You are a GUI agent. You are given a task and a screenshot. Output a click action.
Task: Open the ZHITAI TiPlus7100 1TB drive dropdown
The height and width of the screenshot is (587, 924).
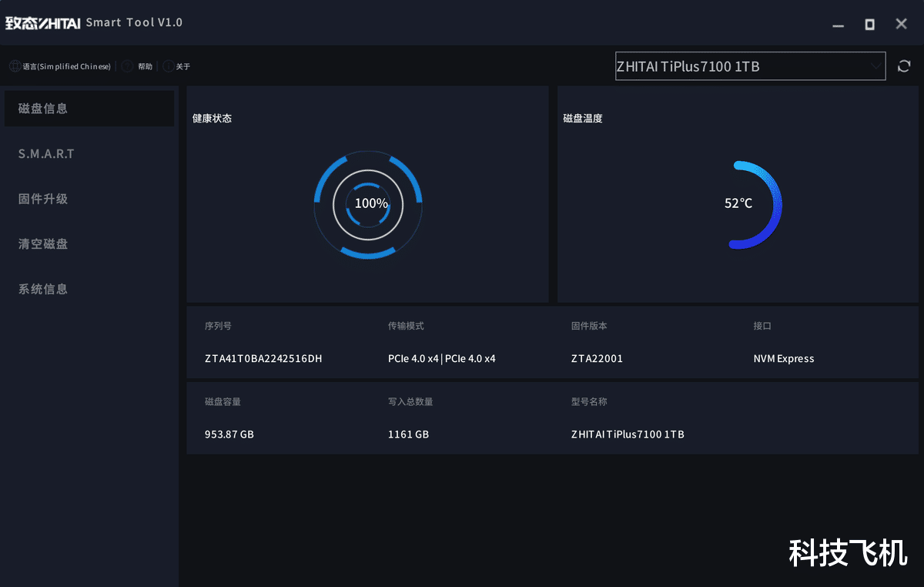[751, 66]
